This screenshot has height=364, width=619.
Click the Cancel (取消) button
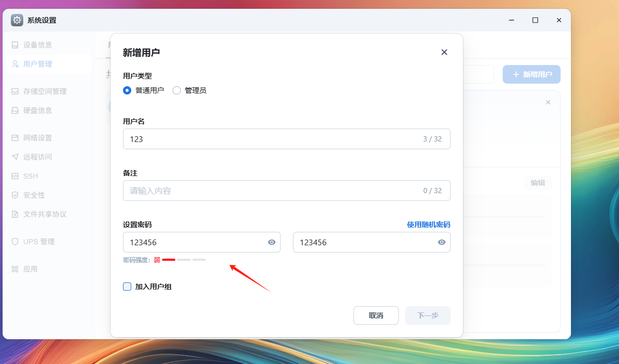click(376, 315)
